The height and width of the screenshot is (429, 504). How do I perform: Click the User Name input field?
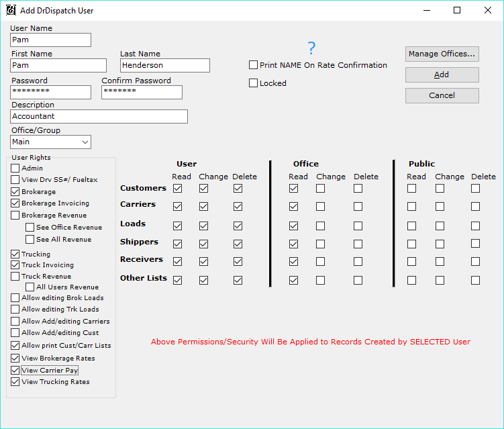coord(50,40)
